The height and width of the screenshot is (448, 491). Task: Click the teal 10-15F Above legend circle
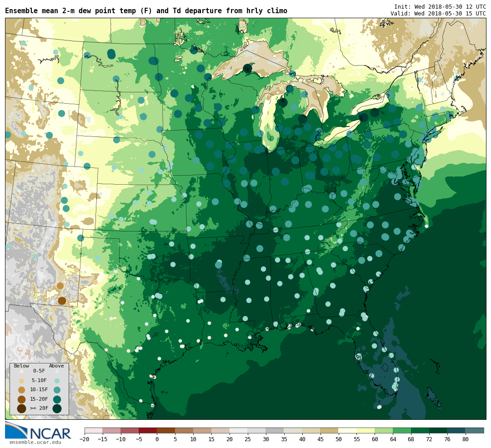pyautogui.click(x=57, y=390)
